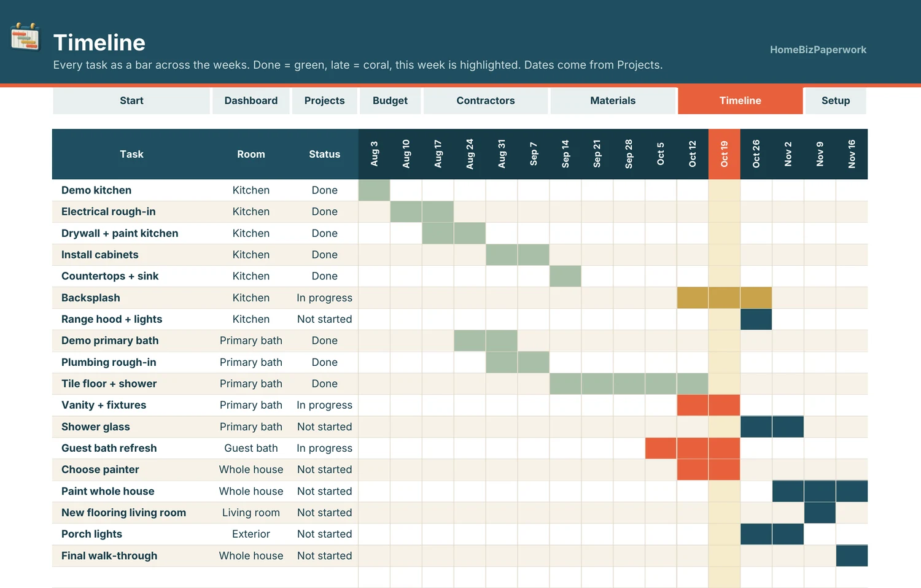The width and height of the screenshot is (921, 588).
Task: Open the Start tab
Action: 131,101
